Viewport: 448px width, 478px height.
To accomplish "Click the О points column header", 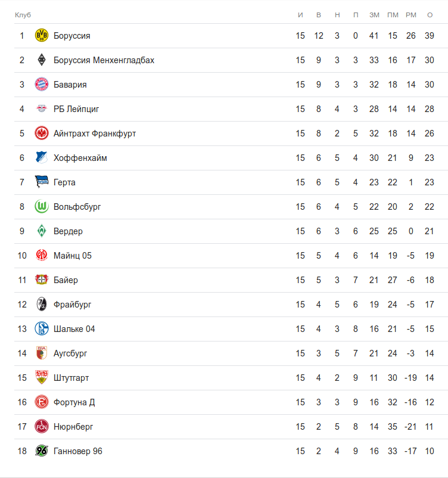I will [x=430, y=15].
